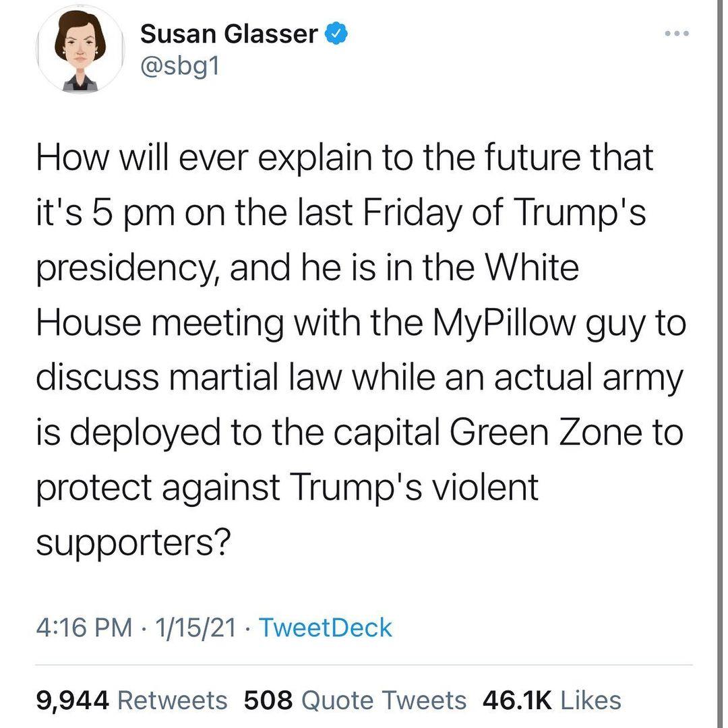This screenshot has height=728, width=728.
Task: Click the Quote Tweets label
Action: pyautogui.click(x=383, y=700)
